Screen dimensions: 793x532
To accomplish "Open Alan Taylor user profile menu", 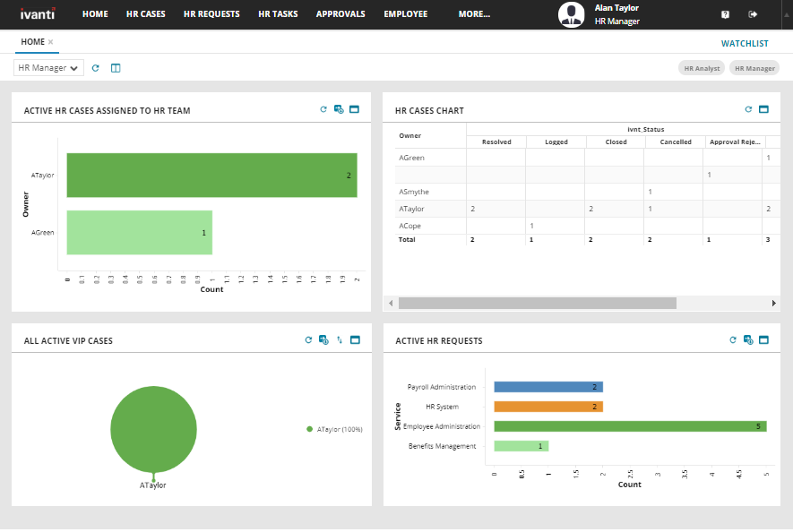I will (x=599, y=14).
